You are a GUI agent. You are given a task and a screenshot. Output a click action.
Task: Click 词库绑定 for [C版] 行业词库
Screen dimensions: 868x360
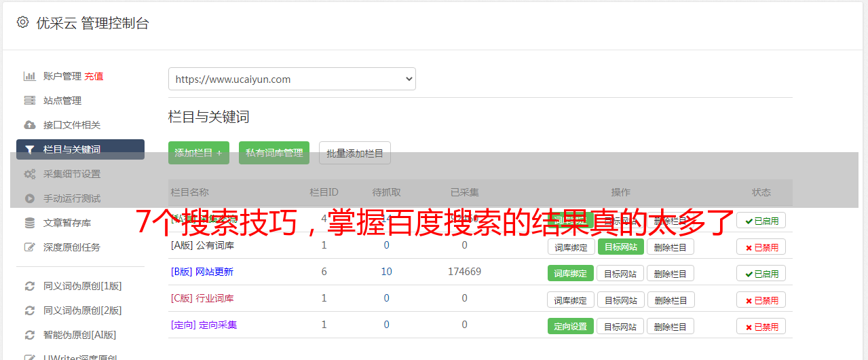[571, 300]
